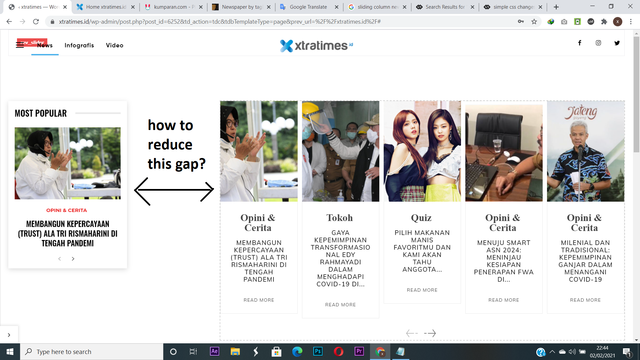Select the News menu item
The image size is (640, 360).
[45, 45]
